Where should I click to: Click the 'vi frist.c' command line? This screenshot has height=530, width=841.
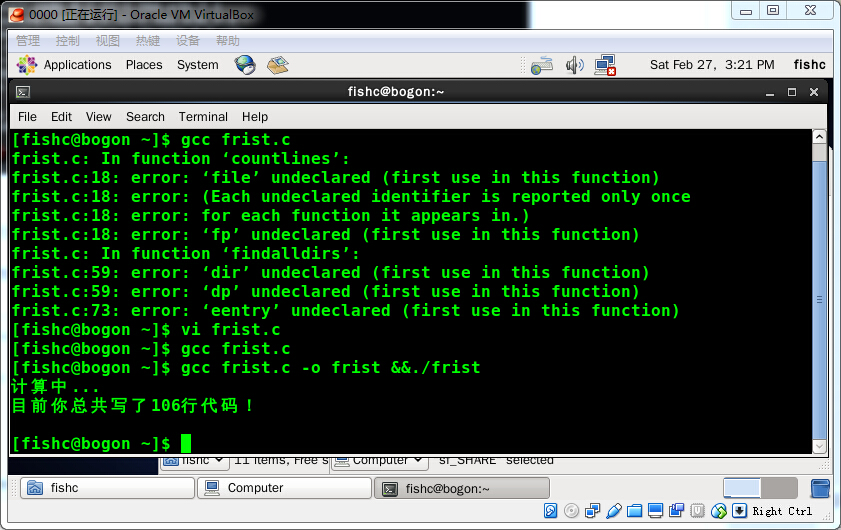click(x=146, y=330)
